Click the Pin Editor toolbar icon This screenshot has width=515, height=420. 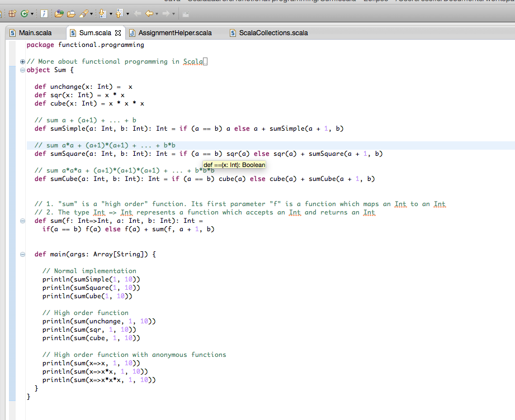(186, 14)
